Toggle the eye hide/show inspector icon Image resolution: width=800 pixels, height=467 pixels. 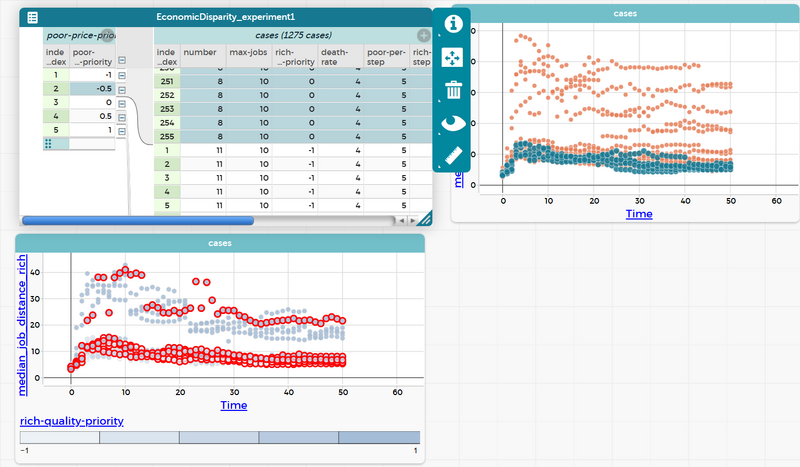click(453, 124)
